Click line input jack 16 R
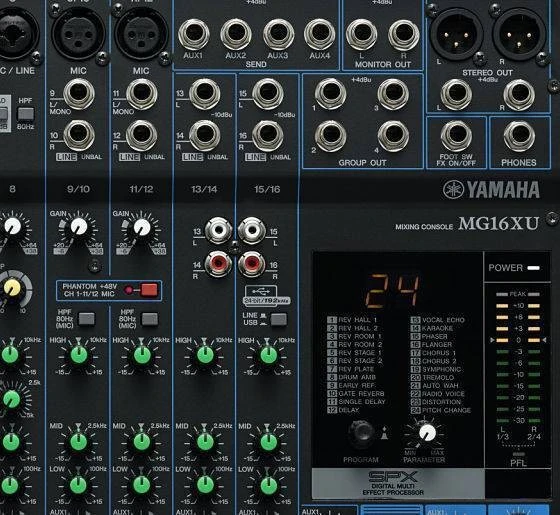This screenshot has height=515, width=560. click(x=268, y=136)
